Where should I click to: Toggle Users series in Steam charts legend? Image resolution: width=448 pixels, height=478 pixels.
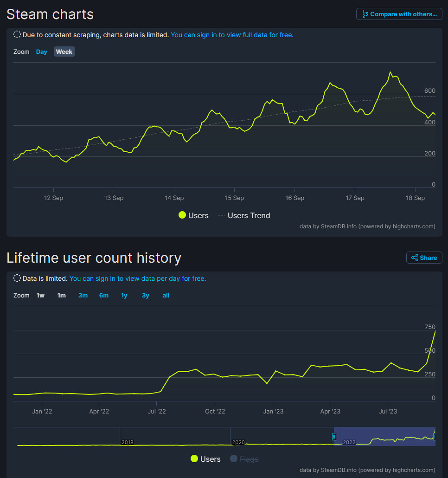193,215
